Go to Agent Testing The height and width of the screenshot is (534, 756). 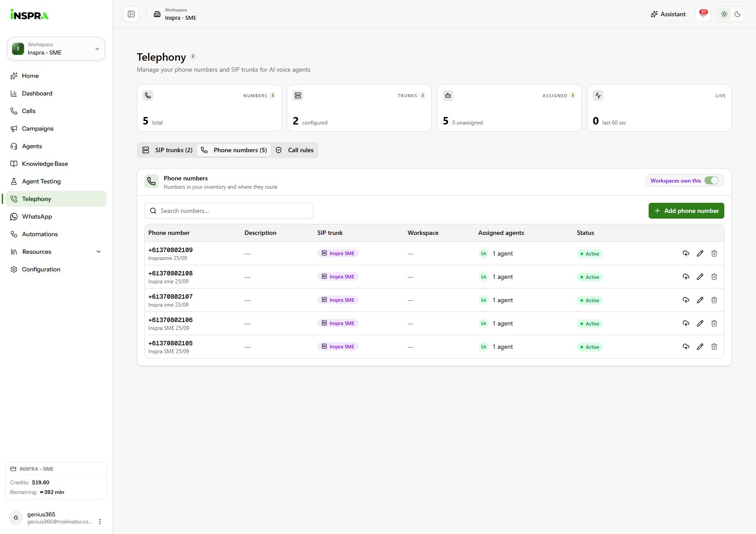click(x=56, y=181)
